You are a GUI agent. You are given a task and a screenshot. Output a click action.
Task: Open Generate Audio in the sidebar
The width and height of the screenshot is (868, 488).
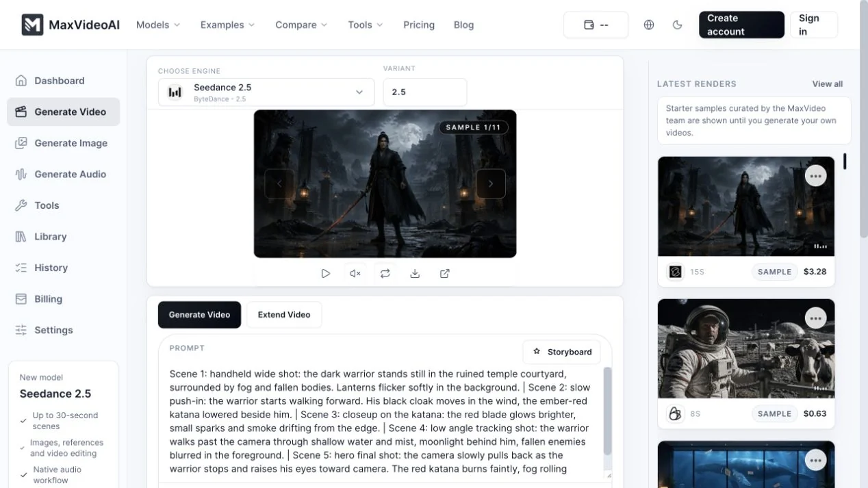[x=63, y=174]
